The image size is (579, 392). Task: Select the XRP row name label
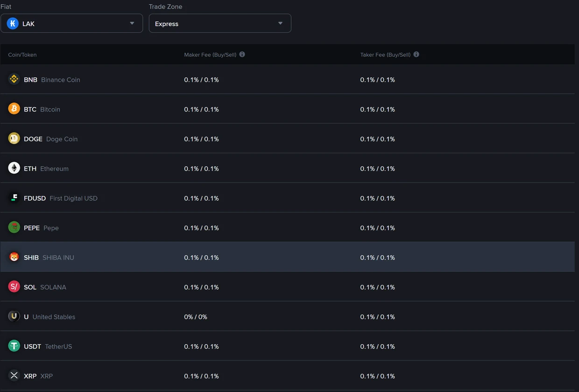pyautogui.click(x=38, y=376)
